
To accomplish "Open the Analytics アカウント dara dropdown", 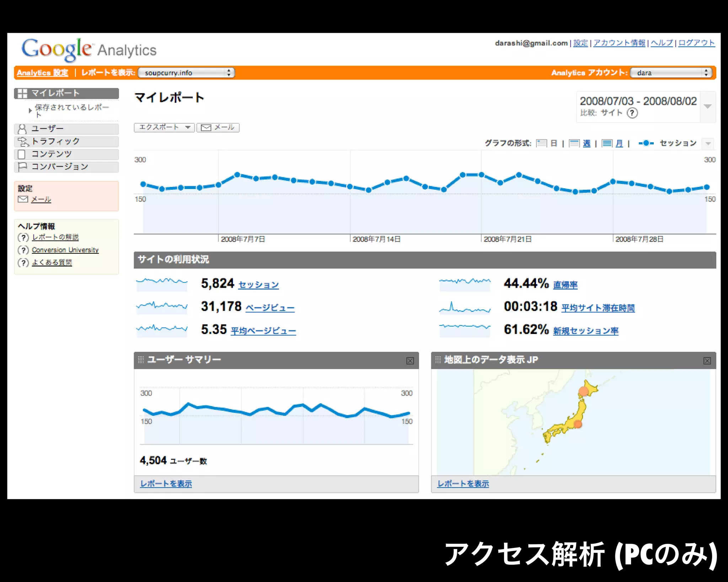I will (x=671, y=73).
